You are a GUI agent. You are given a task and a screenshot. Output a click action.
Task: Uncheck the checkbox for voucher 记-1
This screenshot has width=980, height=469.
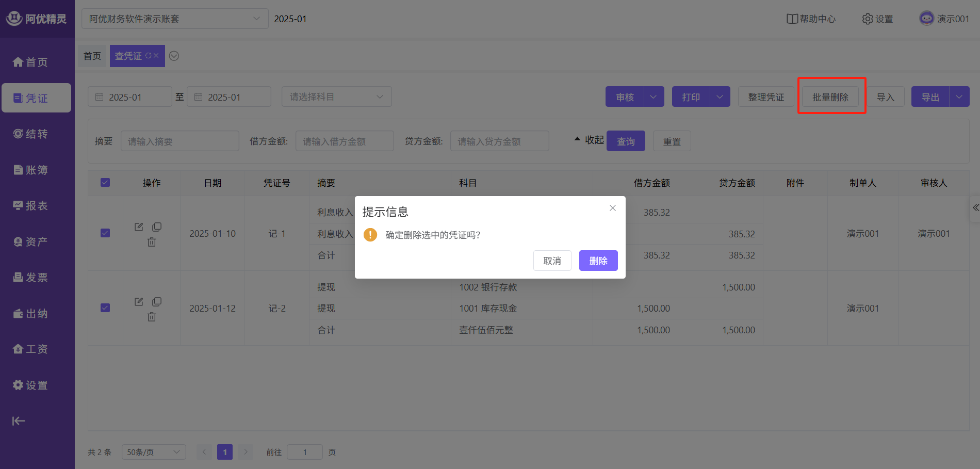coord(105,233)
